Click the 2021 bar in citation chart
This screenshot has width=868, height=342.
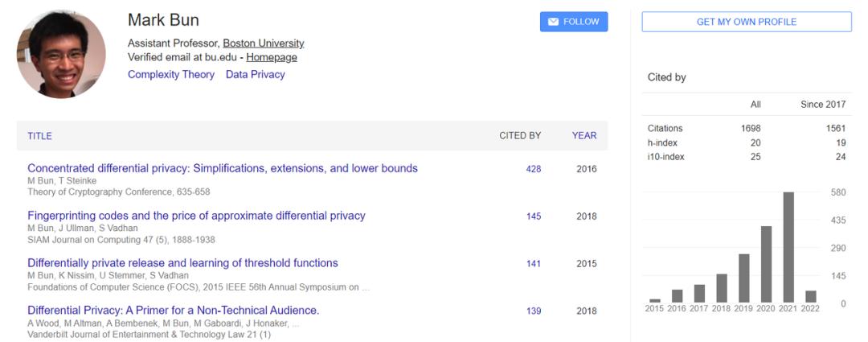point(788,247)
